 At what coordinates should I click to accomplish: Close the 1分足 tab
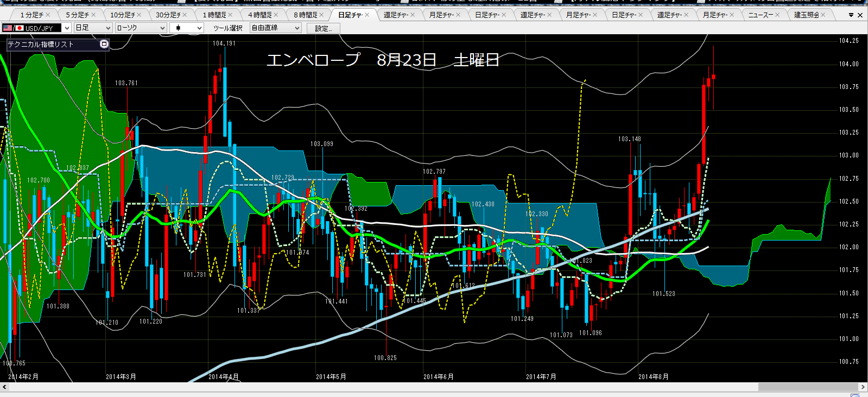48,15
